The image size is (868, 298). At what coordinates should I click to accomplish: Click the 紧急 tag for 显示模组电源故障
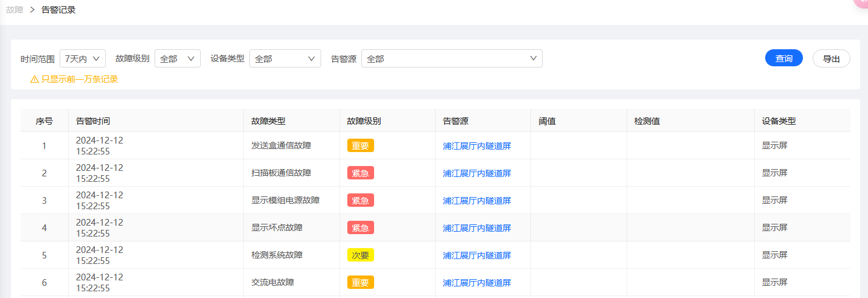(361, 200)
